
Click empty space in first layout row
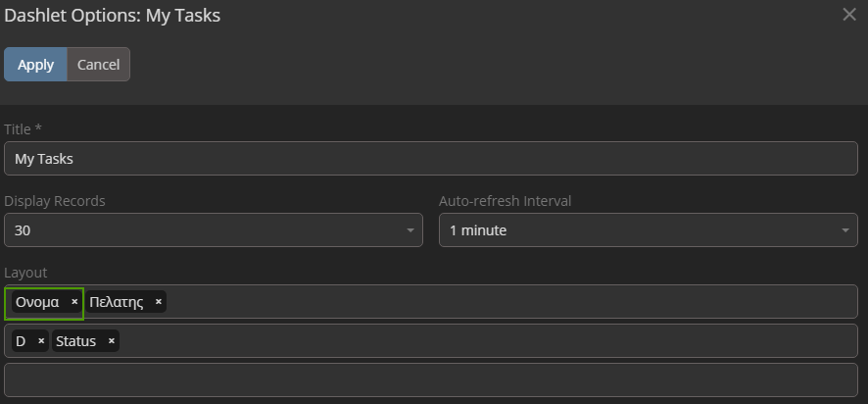click(509, 302)
